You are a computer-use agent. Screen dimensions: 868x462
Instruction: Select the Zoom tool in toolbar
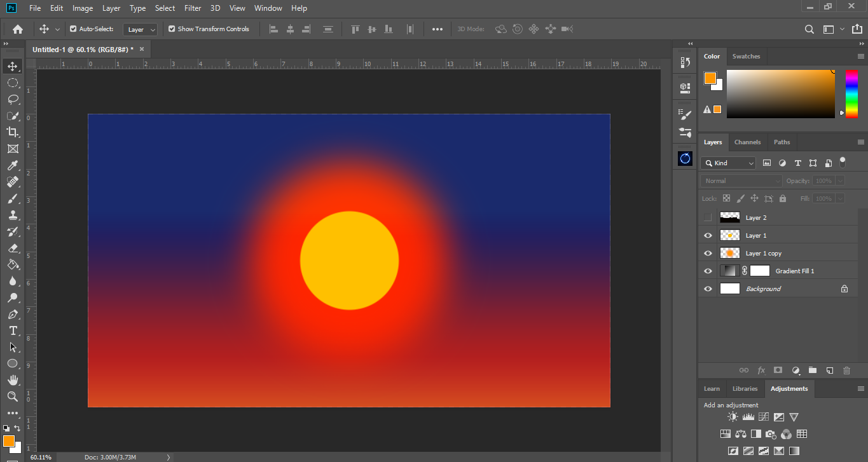pyautogui.click(x=12, y=397)
